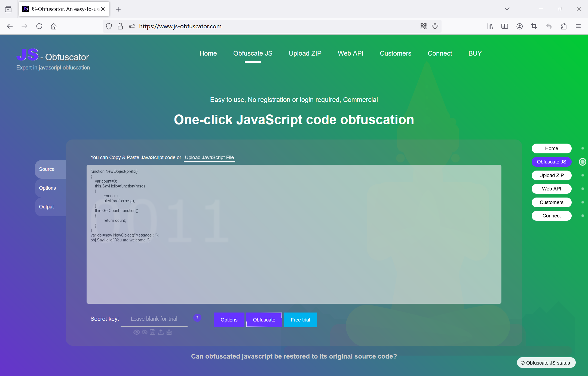Screen dimensions: 588x376
Task: Click the Upload JavaScript File link
Action: tap(209, 157)
